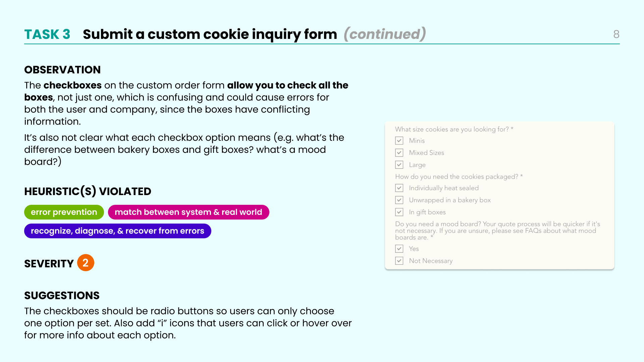Uncheck the Yes mood board checkbox

(399, 249)
